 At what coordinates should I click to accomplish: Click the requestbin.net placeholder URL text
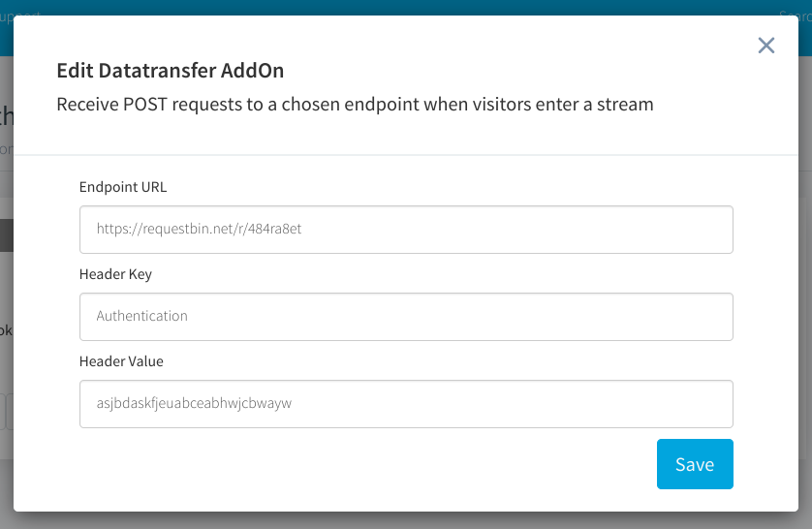(199, 229)
